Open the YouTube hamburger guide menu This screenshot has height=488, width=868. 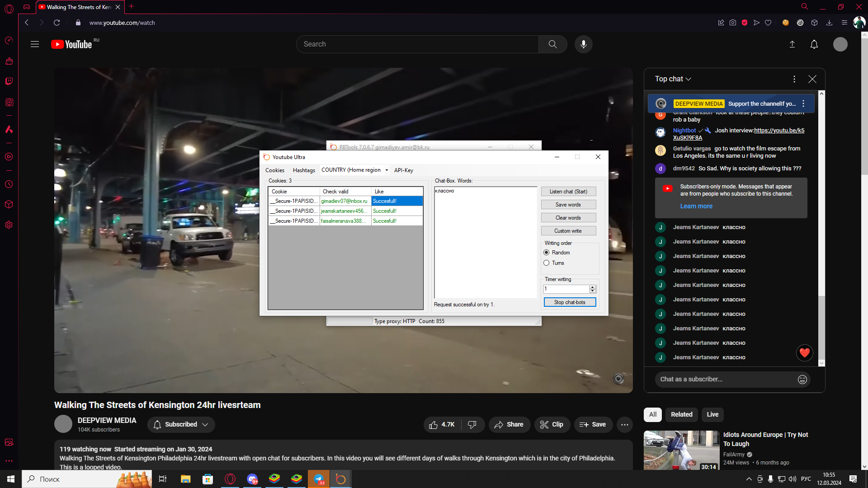[x=35, y=44]
